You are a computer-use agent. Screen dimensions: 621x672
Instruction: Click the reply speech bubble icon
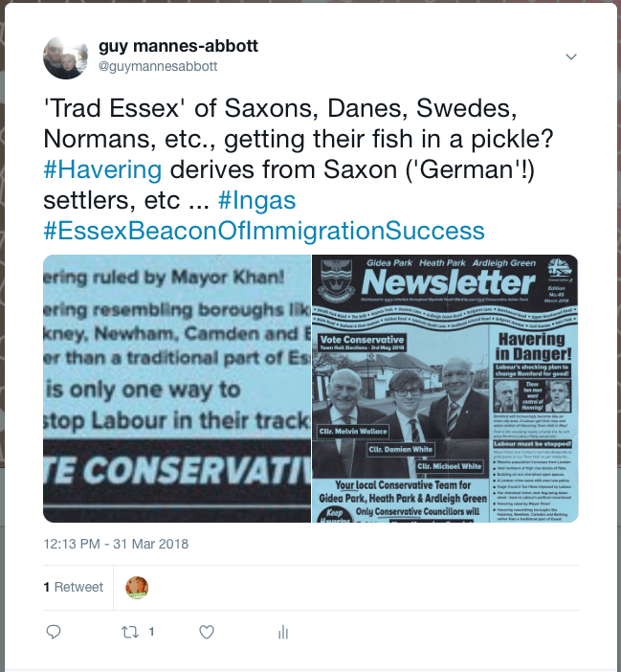pyautogui.click(x=54, y=632)
